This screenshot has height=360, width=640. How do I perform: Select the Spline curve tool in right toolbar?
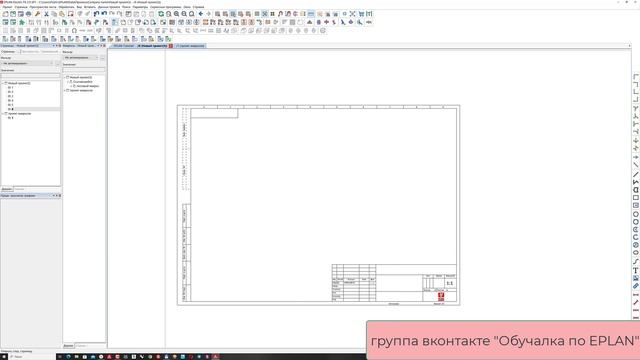pos(636,262)
